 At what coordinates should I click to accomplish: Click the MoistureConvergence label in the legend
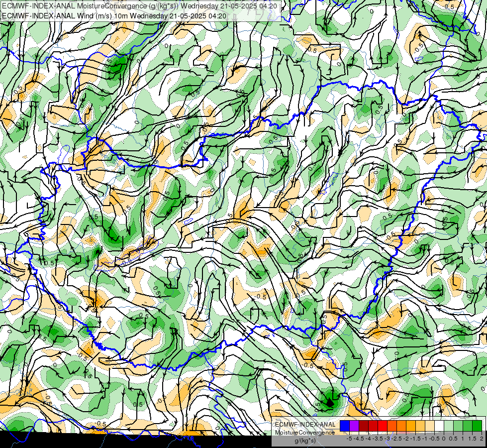point(305,433)
